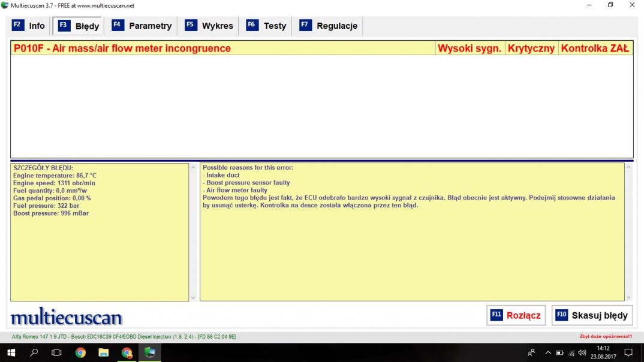The width and height of the screenshot is (644, 362).
Task: Click the volume speaker tray icon
Action: tap(582, 352)
